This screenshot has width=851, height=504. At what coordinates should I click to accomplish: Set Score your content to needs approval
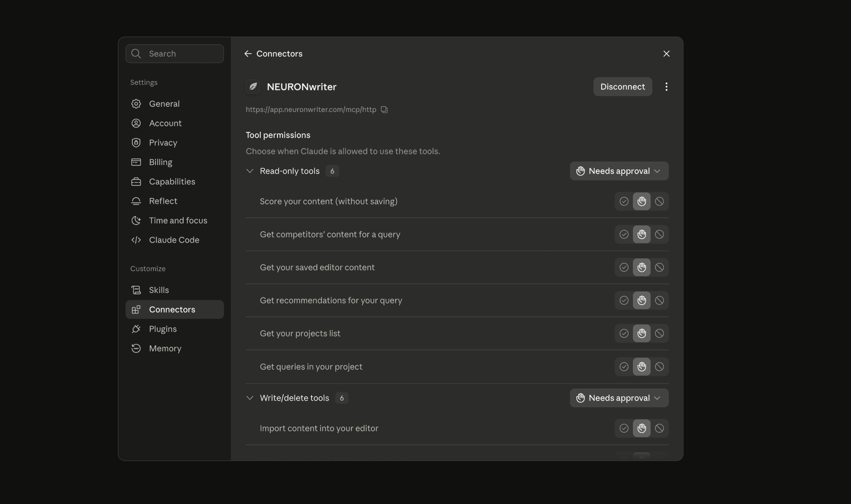tap(642, 201)
